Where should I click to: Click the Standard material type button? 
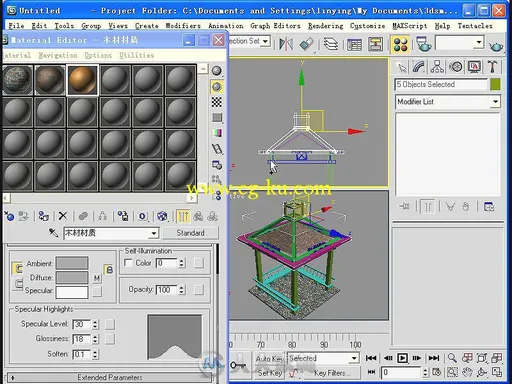click(x=190, y=233)
